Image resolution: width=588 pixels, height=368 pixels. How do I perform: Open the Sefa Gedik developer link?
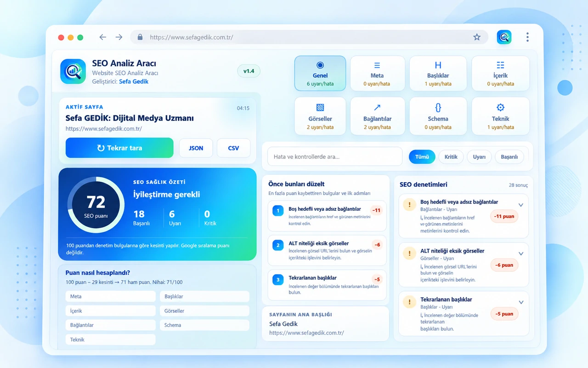click(x=134, y=81)
